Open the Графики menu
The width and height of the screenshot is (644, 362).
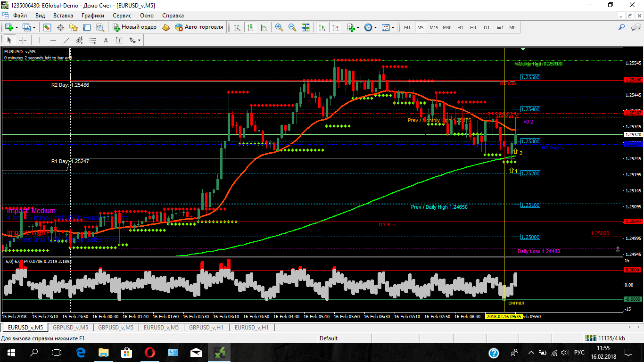click(x=93, y=15)
